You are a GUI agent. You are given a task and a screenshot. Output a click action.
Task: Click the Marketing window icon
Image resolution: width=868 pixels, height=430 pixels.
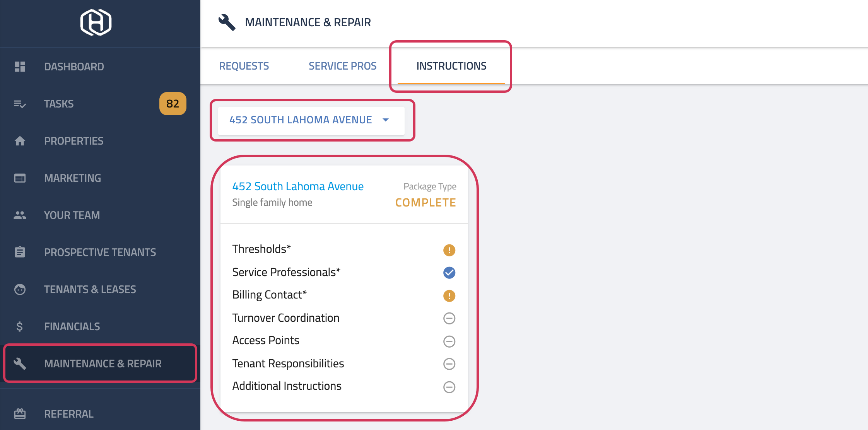click(20, 178)
